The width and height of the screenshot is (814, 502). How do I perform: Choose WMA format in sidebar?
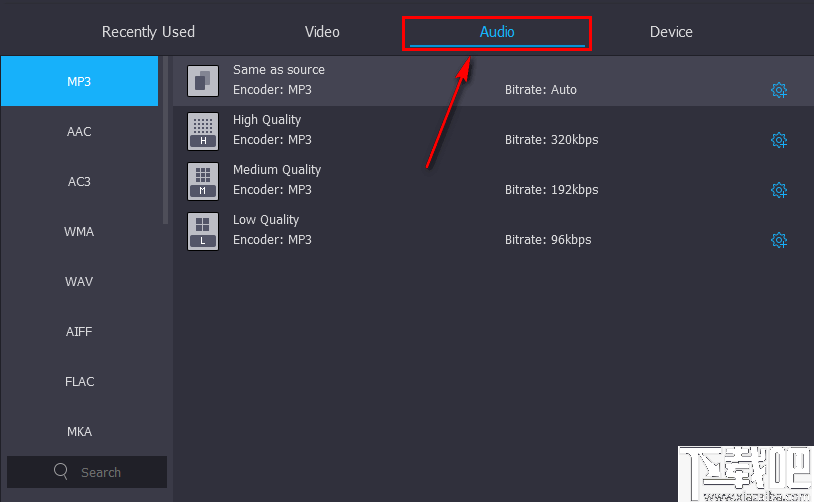click(79, 232)
